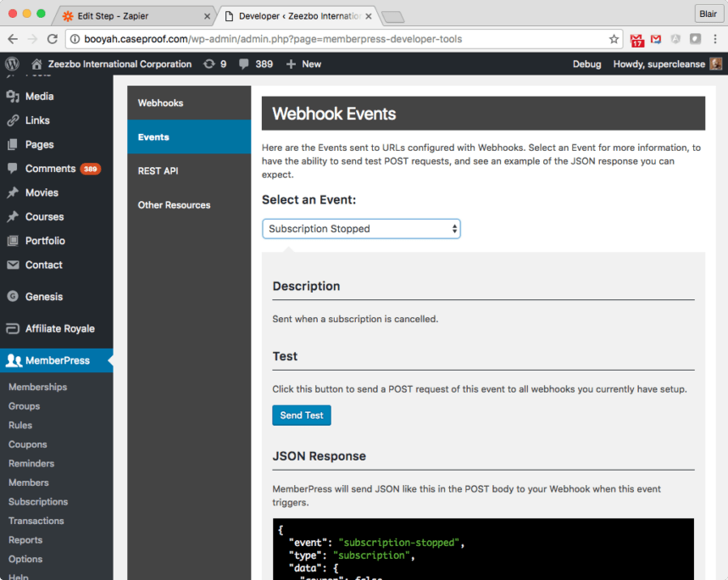The height and width of the screenshot is (580, 728).
Task: Open the Gmail extension icon
Action: tap(656, 39)
